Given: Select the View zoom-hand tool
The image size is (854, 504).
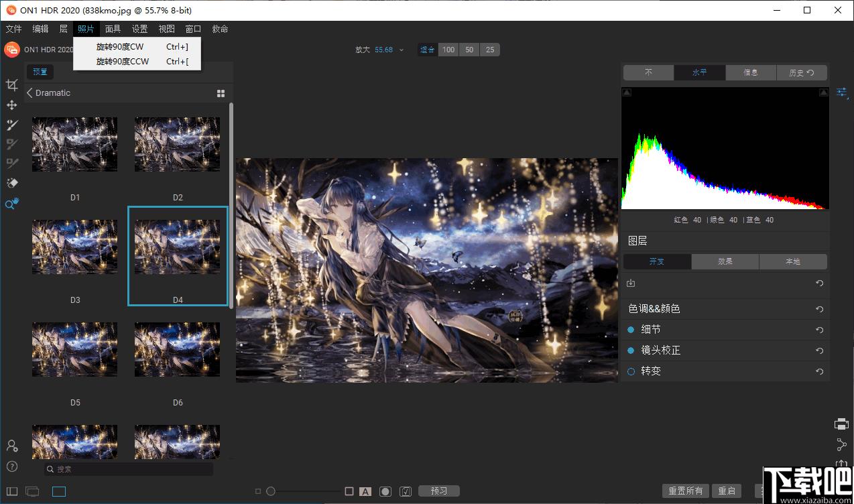Looking at the screenshot, I should click(x=11, y=204).
